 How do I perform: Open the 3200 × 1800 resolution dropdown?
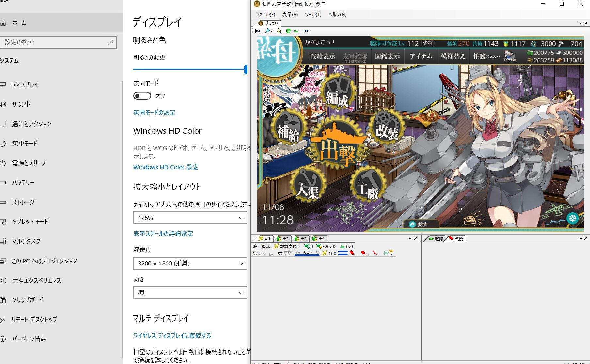(190, 264)
